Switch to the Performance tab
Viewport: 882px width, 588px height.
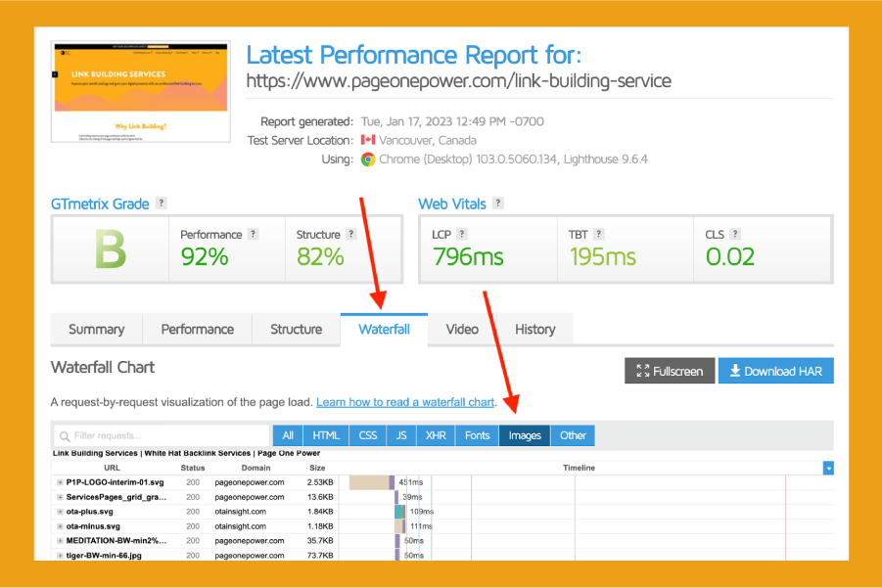pos(198,330)
